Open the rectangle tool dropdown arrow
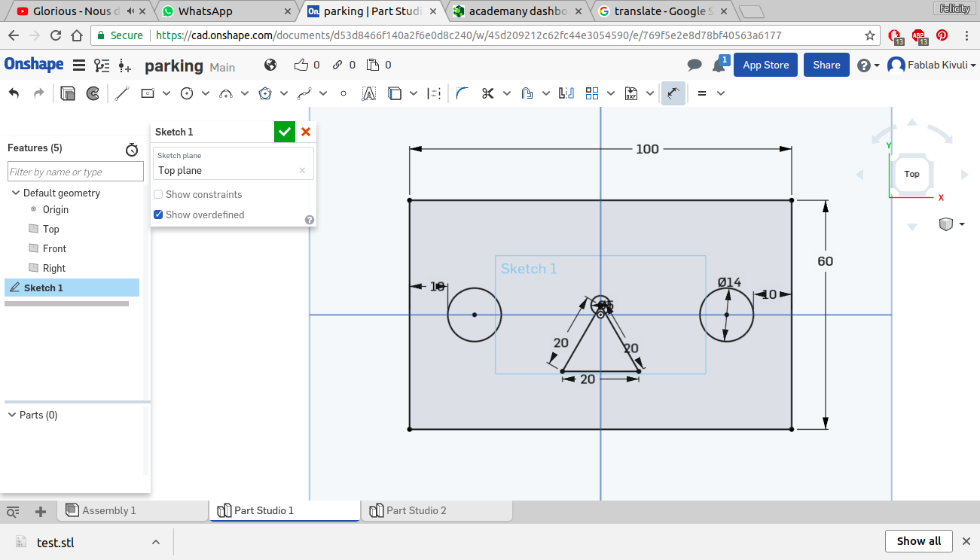This screenshot has height=560, width=980. [x=166, y=93]
